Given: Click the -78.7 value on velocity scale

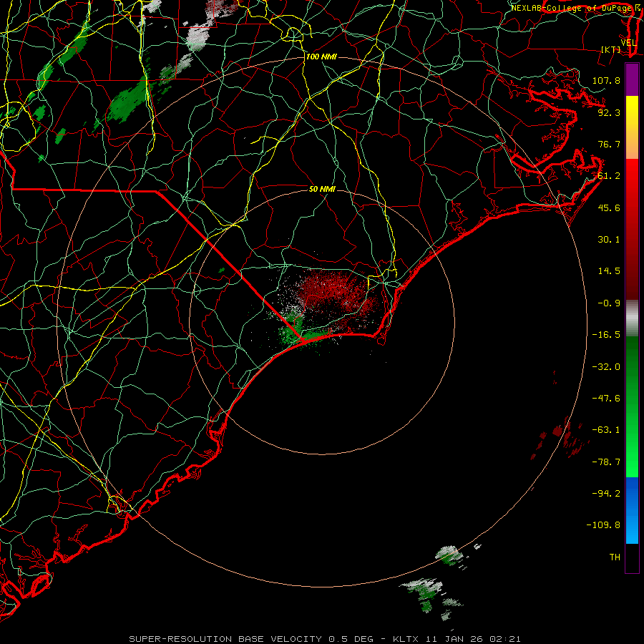Looking at the screenshot, I should [606, 462].
